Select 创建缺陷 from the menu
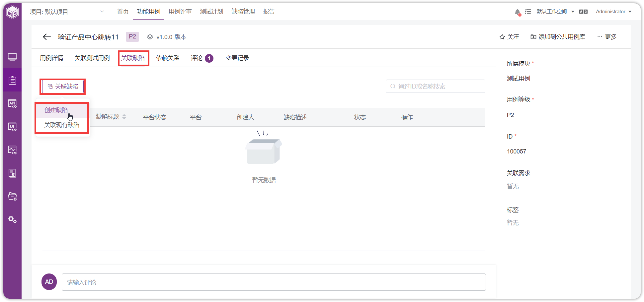644x302 pixels. tap(62, 110)
